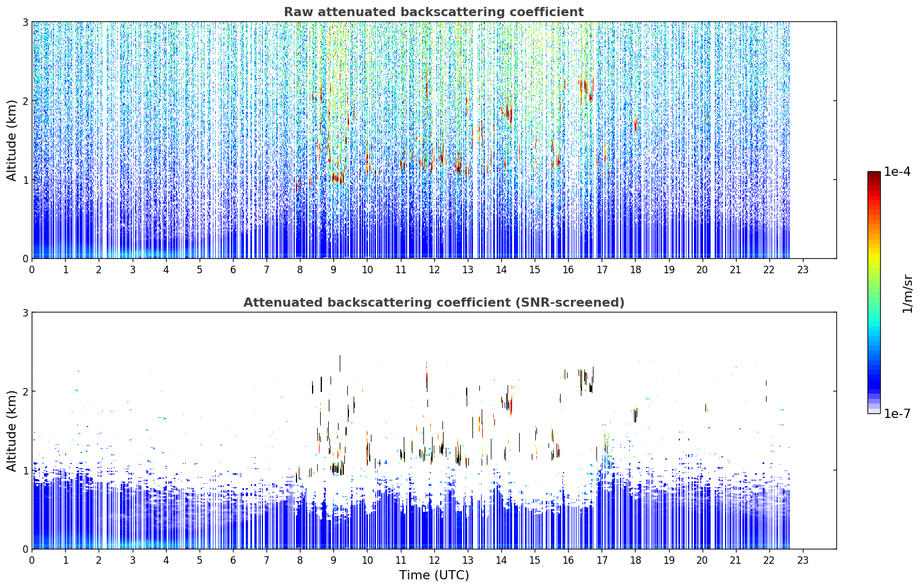The height and width of the screenshot is (588, 920).
Task: Click the lower plot Altitude (km) label
Action: [12, 431]
